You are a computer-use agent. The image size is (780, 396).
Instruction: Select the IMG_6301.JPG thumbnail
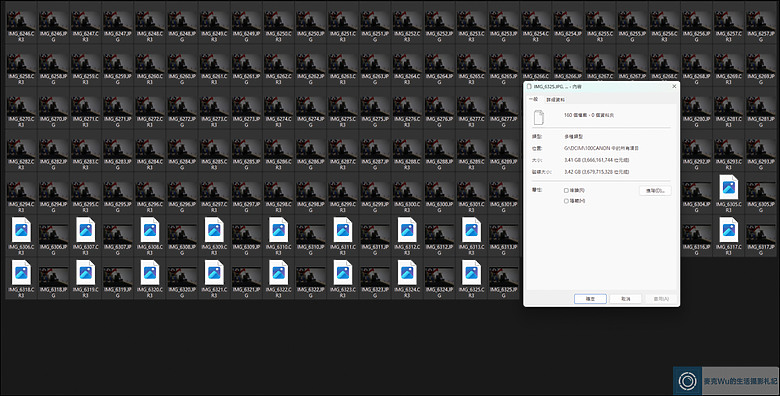(503, 192)
